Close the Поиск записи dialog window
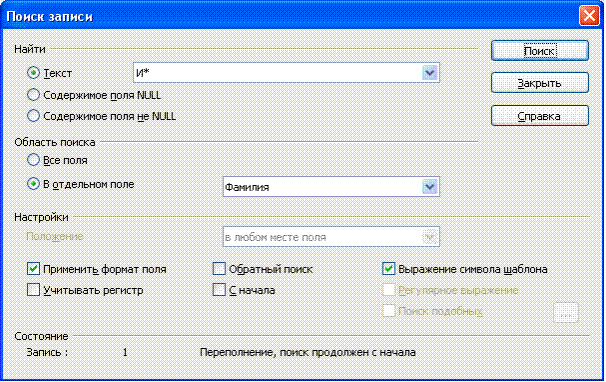The width and height of the screenshot is (606, 382). click(x=589, y=16)
